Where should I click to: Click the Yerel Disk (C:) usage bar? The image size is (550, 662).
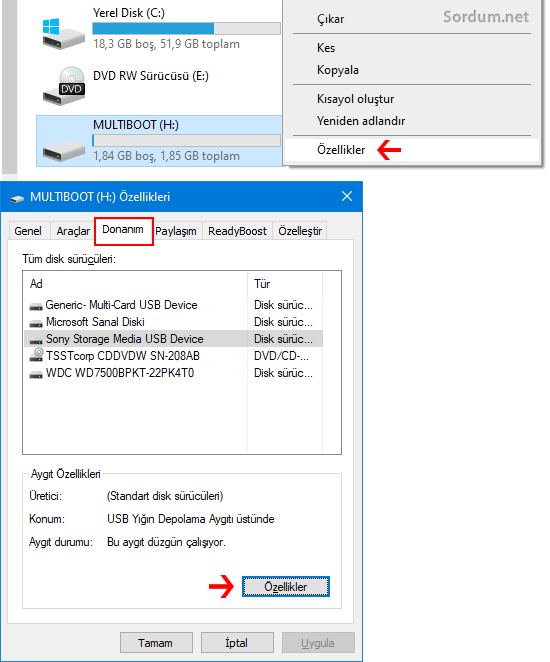(x=186, y=28)
